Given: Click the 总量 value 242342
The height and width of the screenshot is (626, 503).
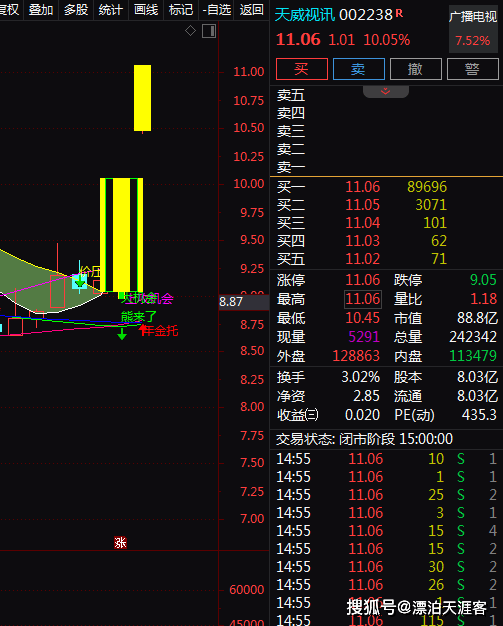Looking at the screenshot, I should 473,337.
